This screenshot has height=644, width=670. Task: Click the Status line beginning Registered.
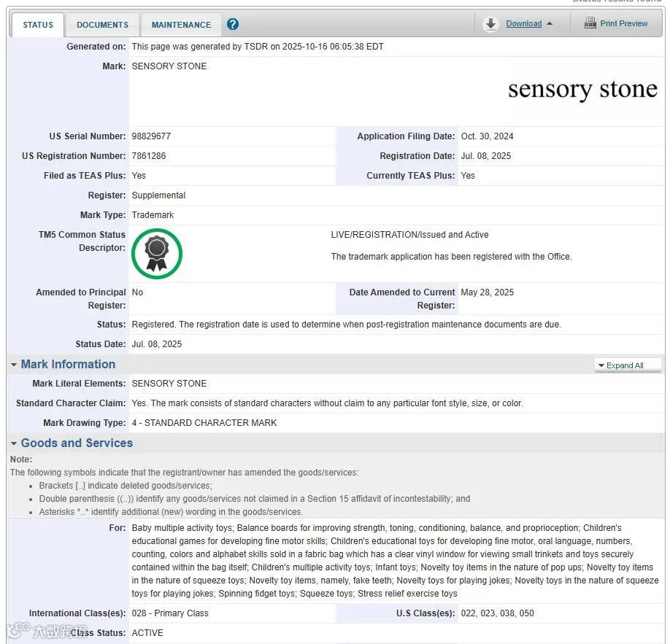346,325
